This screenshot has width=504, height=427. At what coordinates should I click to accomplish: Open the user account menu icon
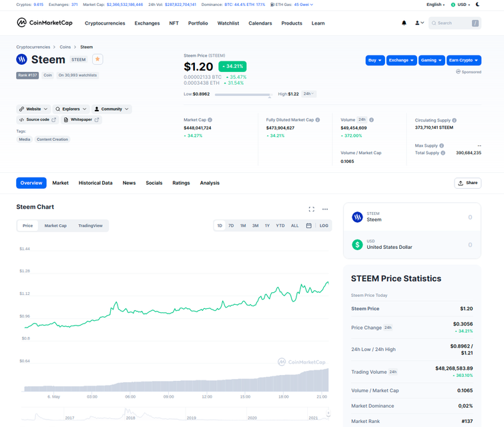click(419, 23)
